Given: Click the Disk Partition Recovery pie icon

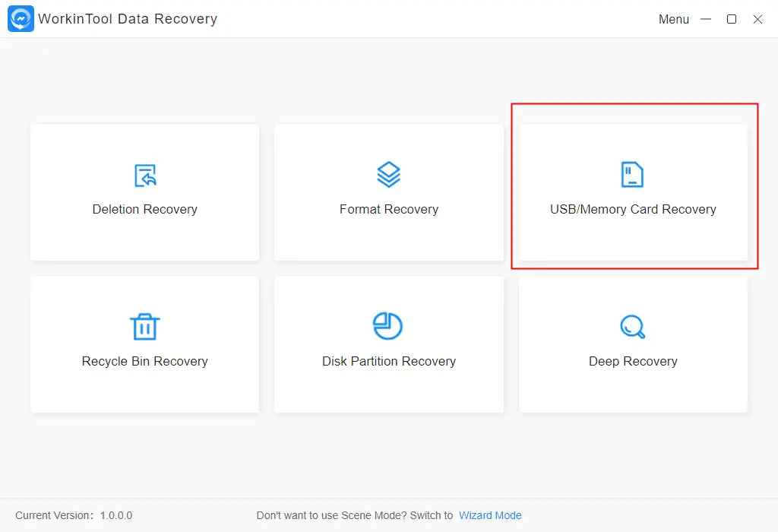Looking at the screenshot, I should (x=387, y=326).
